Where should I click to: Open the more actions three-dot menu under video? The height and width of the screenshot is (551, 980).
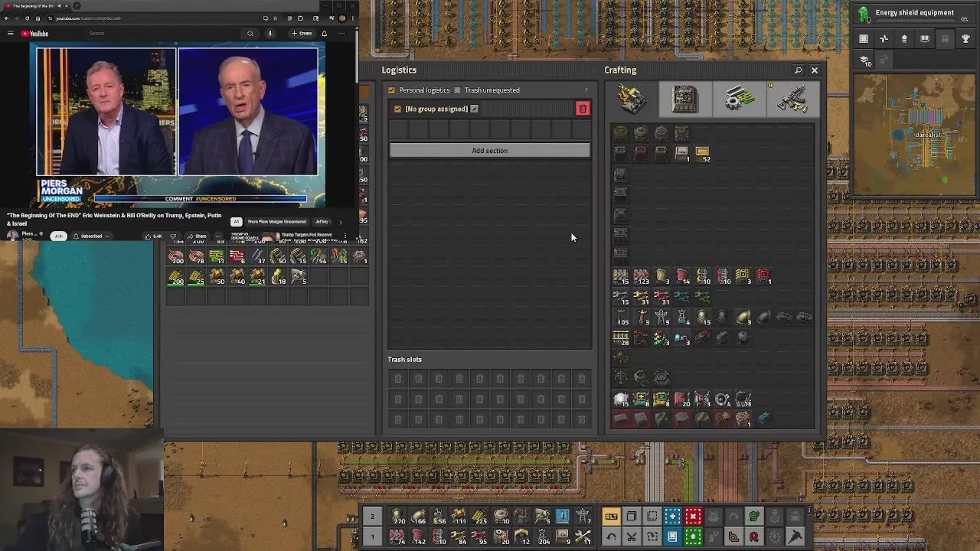point(218,236)
